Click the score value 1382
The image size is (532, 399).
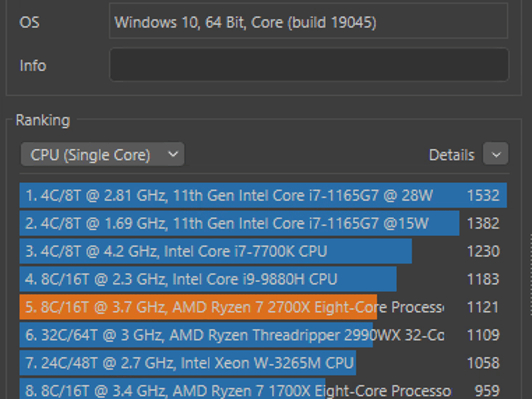tap(483, 223)
